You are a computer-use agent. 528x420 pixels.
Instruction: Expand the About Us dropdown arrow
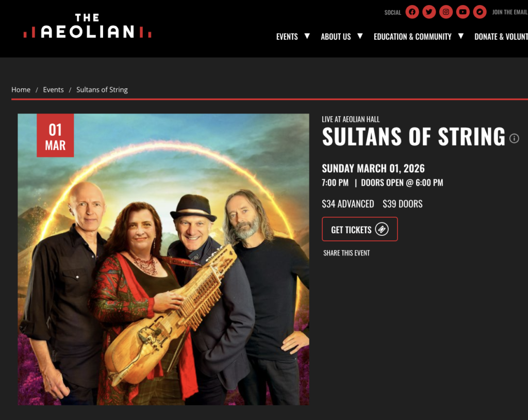359,36
